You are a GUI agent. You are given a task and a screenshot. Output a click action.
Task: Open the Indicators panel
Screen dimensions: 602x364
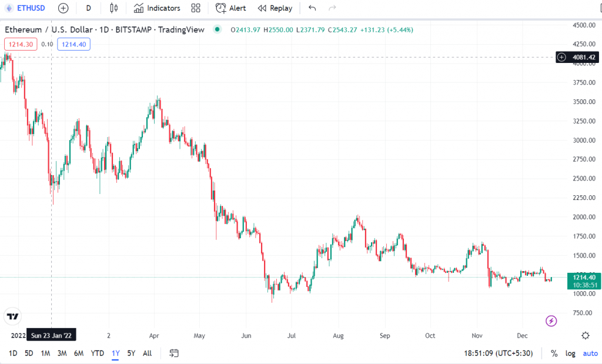coord(157,8)
